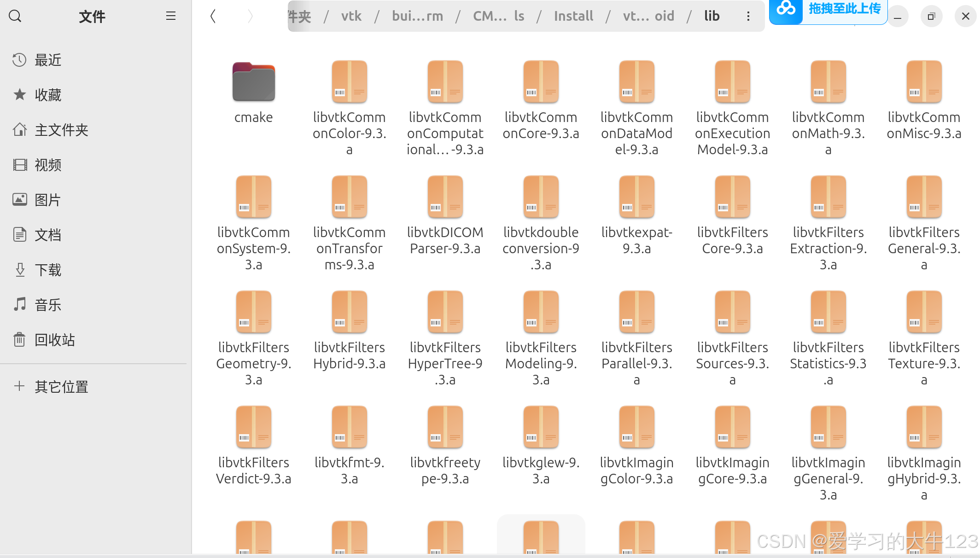Select libvtkFiltersHybrid-9.3.a file
The height and width of the screenshot is (558, 980).
349,312
